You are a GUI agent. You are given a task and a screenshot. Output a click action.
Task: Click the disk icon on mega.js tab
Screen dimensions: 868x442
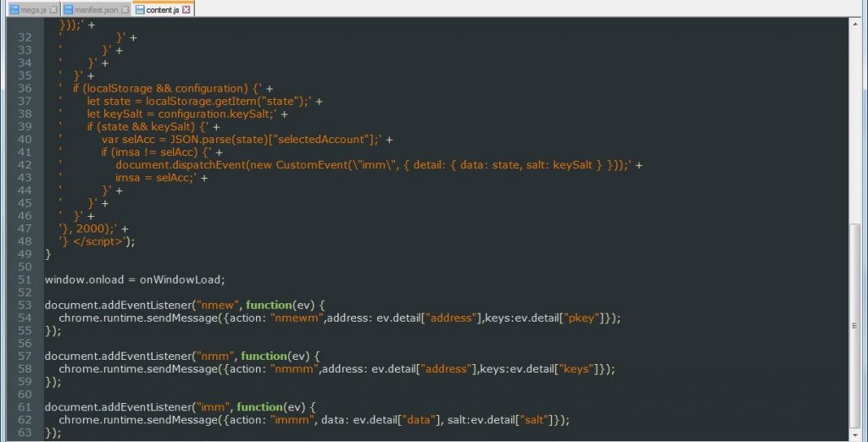[x=14, y=9]
